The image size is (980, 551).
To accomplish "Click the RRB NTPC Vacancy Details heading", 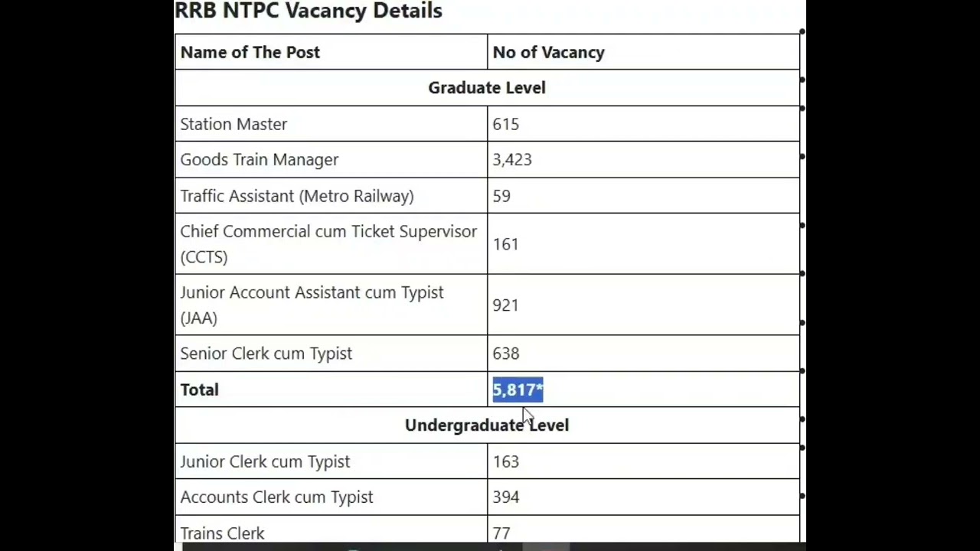I will point(309,11).
